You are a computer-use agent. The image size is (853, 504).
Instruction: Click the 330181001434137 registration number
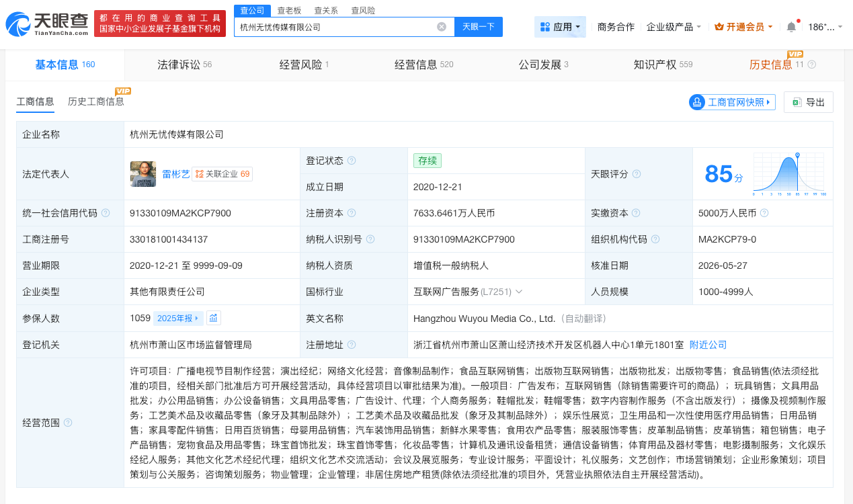point(169,239)
